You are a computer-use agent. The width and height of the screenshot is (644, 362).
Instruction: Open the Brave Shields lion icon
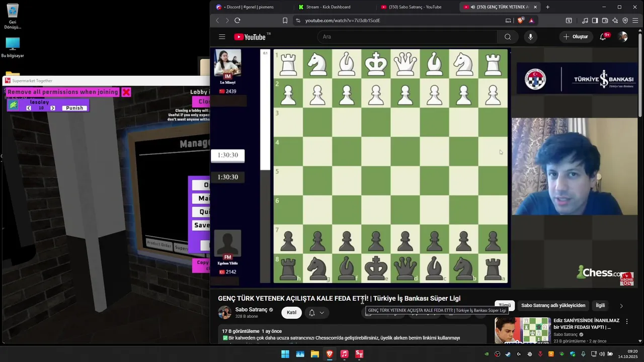click(x=520, y=21)
